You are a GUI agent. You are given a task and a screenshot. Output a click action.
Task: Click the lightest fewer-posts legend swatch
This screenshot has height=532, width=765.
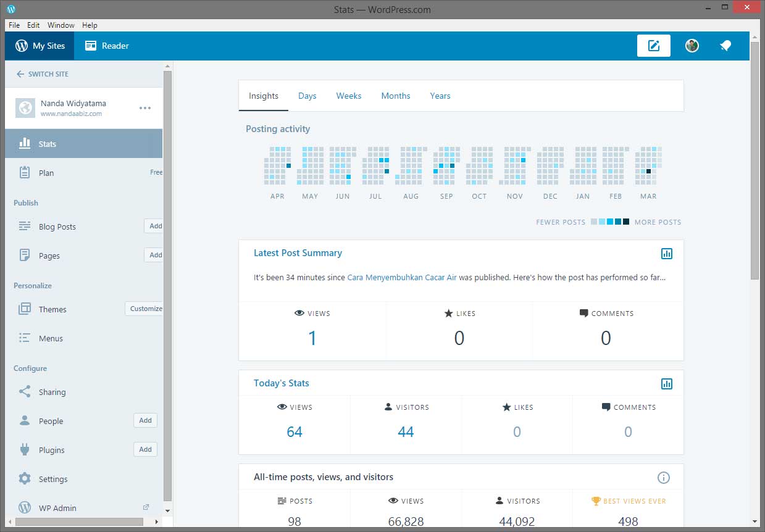click(594, 222)
